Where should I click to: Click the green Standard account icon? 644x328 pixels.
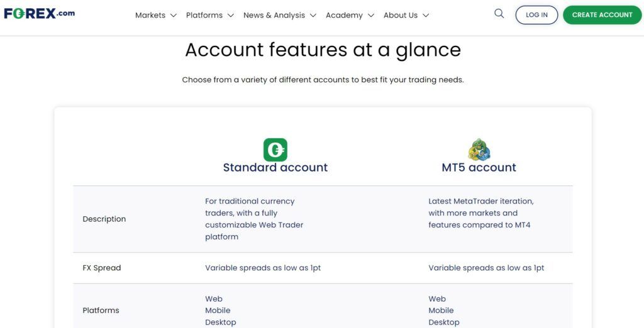pyautogui.click(x=275, y=150)
